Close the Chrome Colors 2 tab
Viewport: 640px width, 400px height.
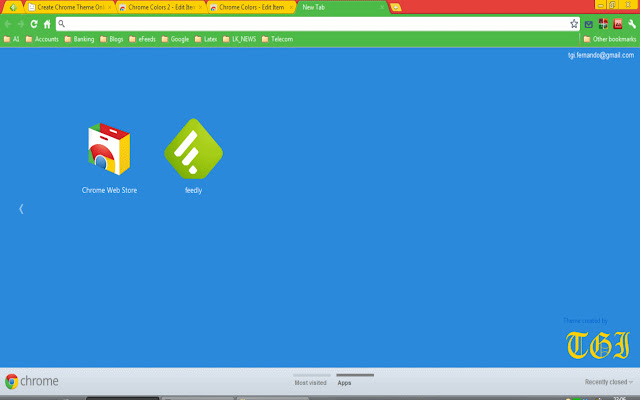pyautogui.click(x=200, y=7)
